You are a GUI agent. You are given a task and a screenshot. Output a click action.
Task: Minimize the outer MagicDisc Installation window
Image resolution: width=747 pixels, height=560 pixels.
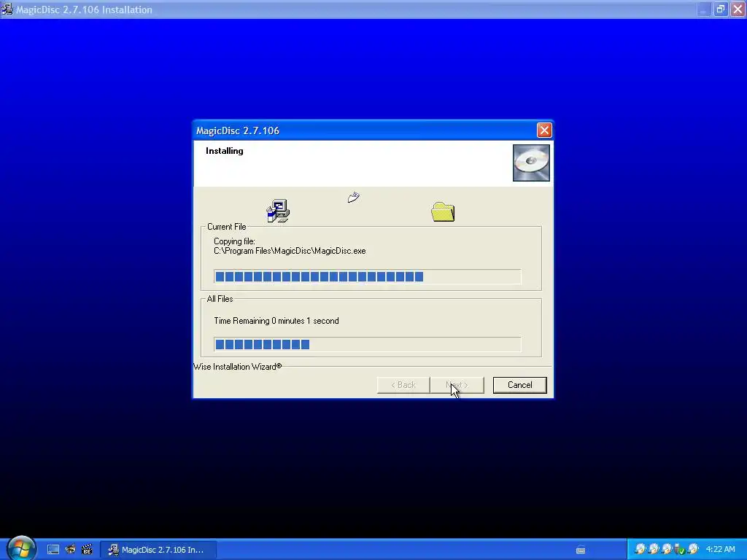pyautogui.click(x=704, y=9)
